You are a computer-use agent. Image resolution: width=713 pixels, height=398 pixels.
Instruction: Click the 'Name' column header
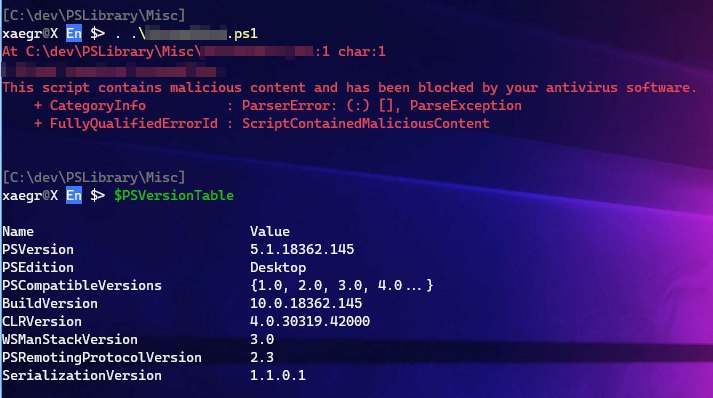coord(18,232)
